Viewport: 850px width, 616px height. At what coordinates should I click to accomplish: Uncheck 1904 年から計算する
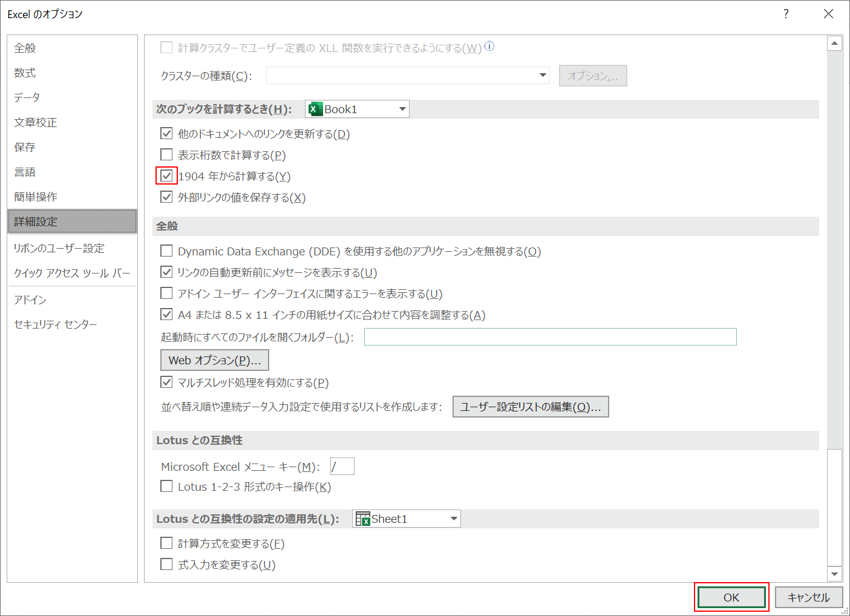click(166, 175)
